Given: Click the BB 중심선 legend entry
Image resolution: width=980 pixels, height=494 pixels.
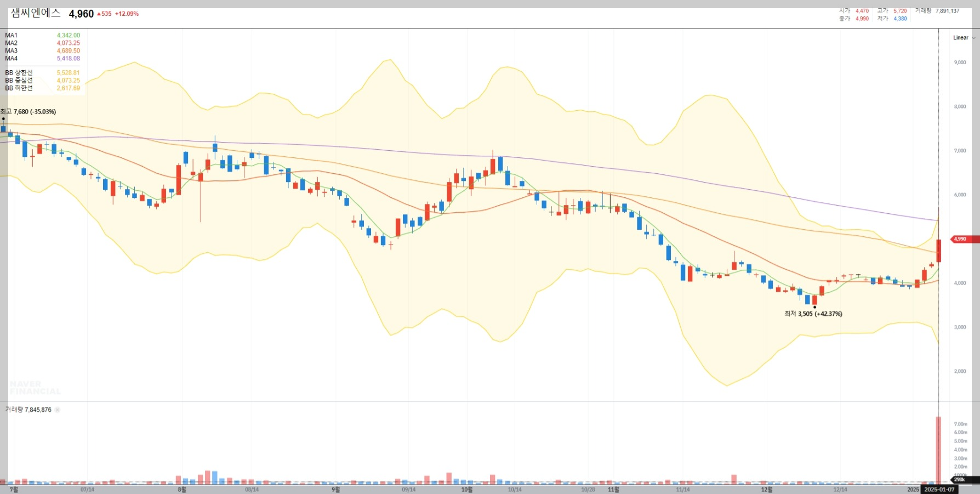Looking at the screenshot, I should point(42,80).
